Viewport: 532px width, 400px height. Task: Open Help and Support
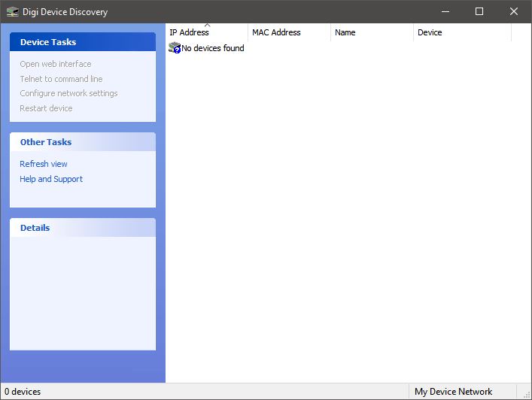(x=51, y=179)
